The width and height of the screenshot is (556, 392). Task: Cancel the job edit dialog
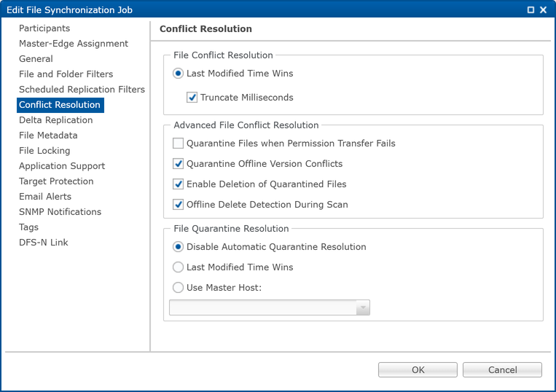(502, 369)
